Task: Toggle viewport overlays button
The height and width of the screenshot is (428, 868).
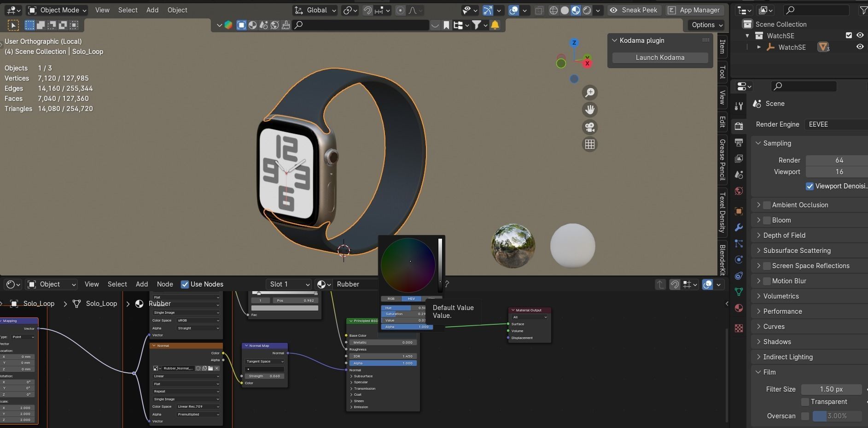Action: click(513, 10)
